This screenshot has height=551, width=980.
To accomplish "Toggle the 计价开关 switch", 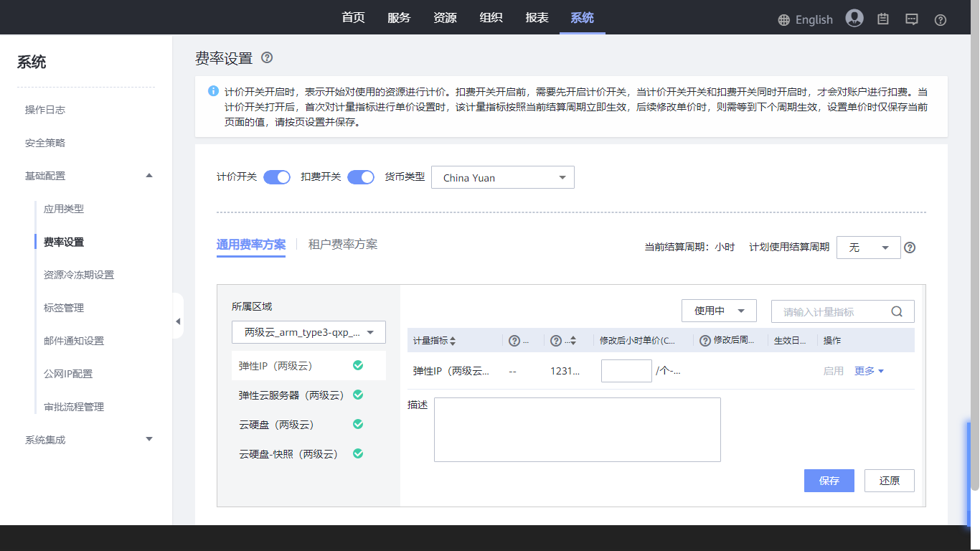I will click(276, 177).
